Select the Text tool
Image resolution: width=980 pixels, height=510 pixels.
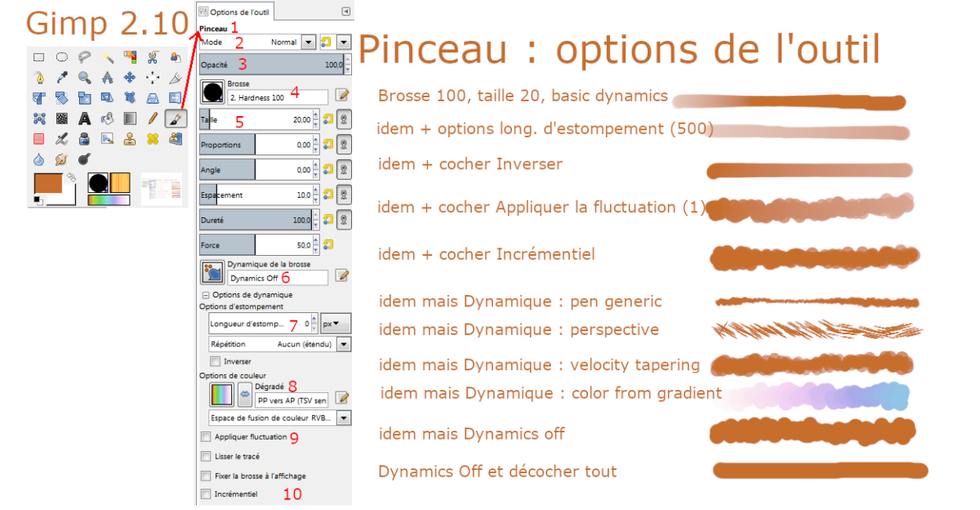84,119
